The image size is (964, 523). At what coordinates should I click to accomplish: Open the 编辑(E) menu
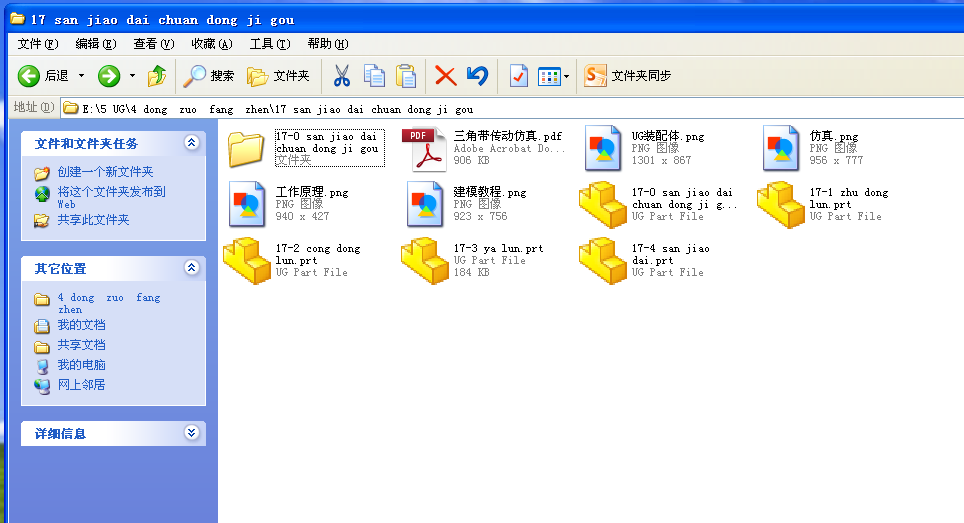tap(96, 44)
